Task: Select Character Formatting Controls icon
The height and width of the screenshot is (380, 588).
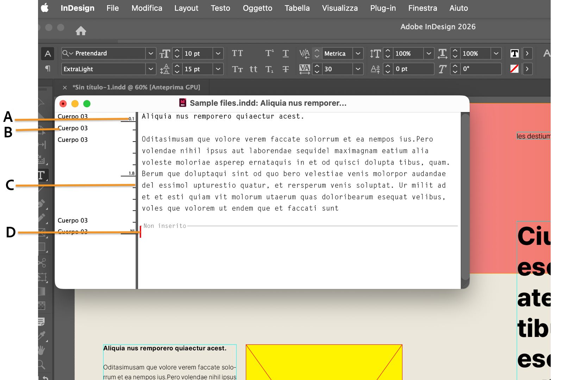Action: [x=48, y=54]
